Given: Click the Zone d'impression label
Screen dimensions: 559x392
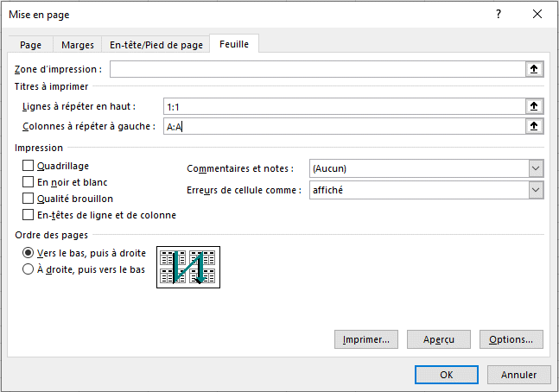Looking at the screenshot, I should [x=58, y=69].
